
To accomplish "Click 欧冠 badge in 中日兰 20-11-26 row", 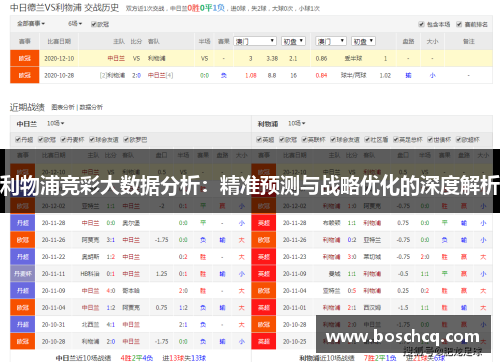I will pos(23,240).
